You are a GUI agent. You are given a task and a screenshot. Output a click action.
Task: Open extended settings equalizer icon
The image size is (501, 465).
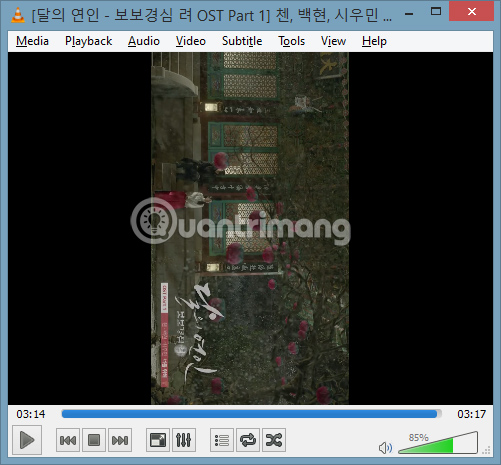184,440
